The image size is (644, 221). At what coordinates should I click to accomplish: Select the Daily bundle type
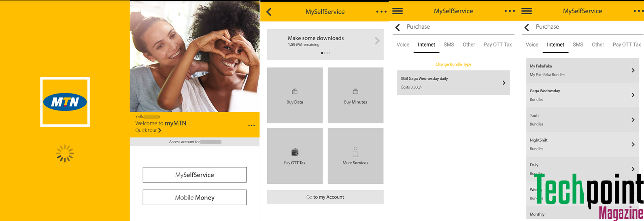click(582, 169)
